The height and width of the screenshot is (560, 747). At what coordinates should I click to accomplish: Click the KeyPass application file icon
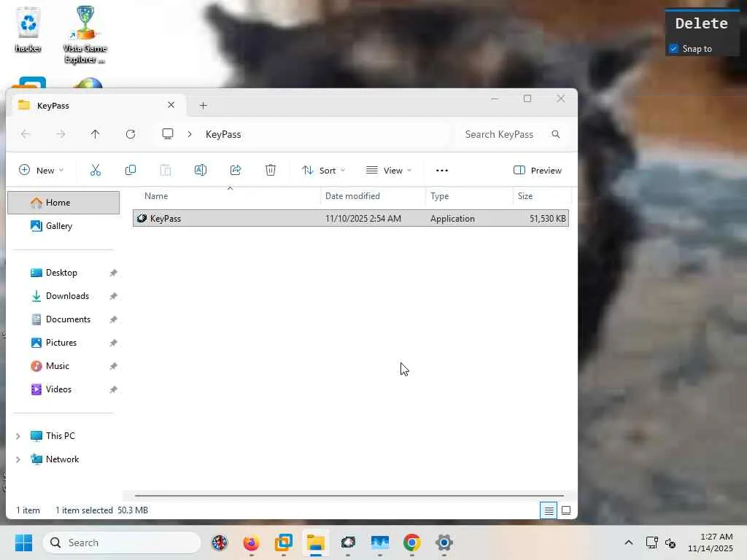pyautogui.click(x=142, y=219)
